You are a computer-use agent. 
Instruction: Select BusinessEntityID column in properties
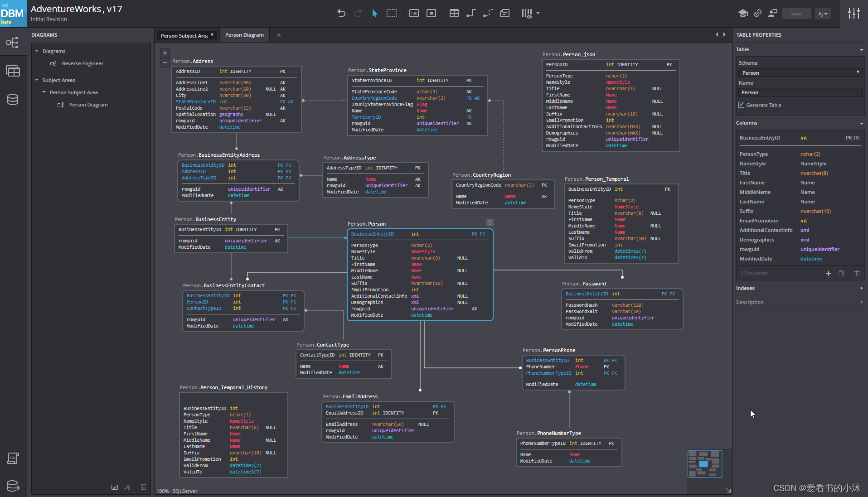click(800, 138)
